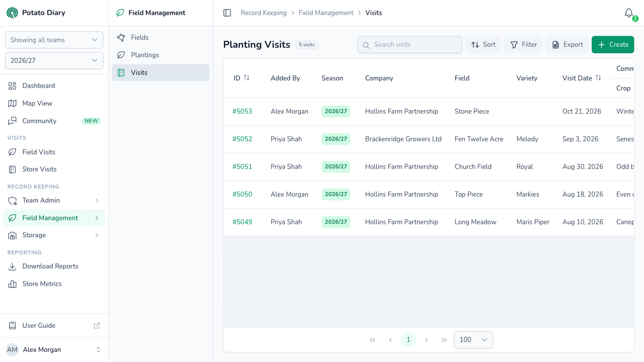Go to Field Management breadcrumb
This screenshot has height=362, width=644.
pyautogui.click(x=326, y=13)
